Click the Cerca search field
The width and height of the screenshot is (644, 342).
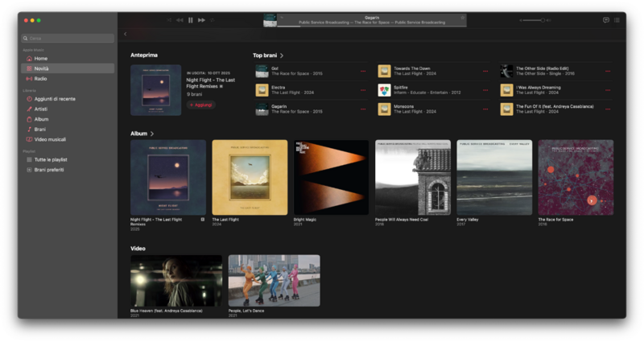[68, 38]
